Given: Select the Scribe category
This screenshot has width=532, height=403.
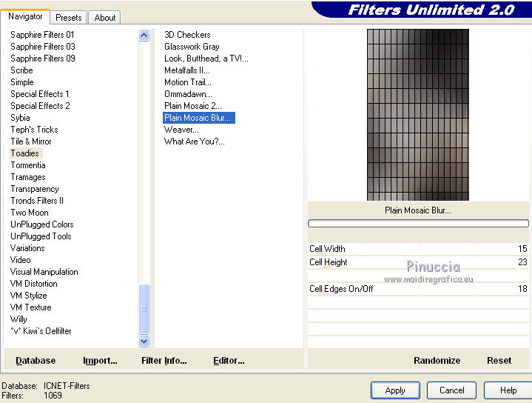Looking at the screenshot, I should point(21,70).
